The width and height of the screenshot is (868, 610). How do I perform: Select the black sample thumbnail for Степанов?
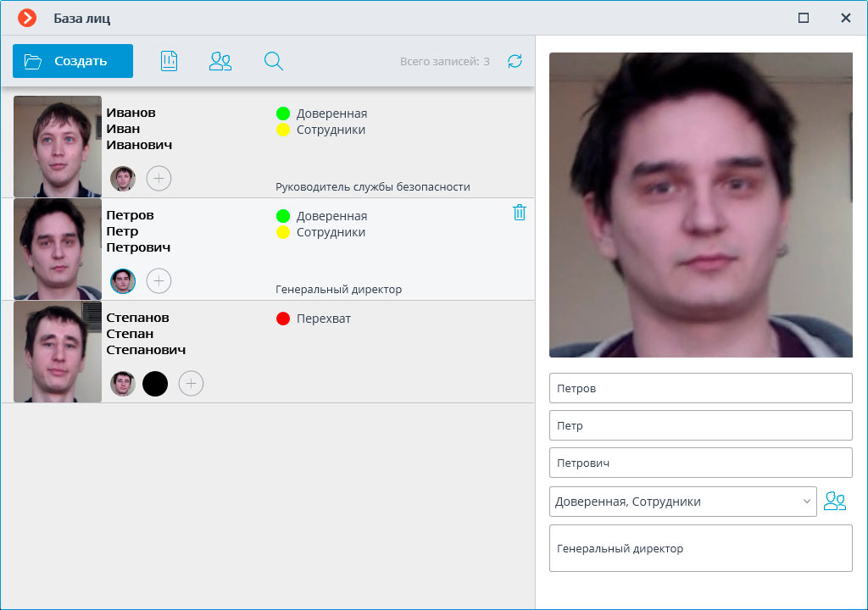[x=155, y=384]
